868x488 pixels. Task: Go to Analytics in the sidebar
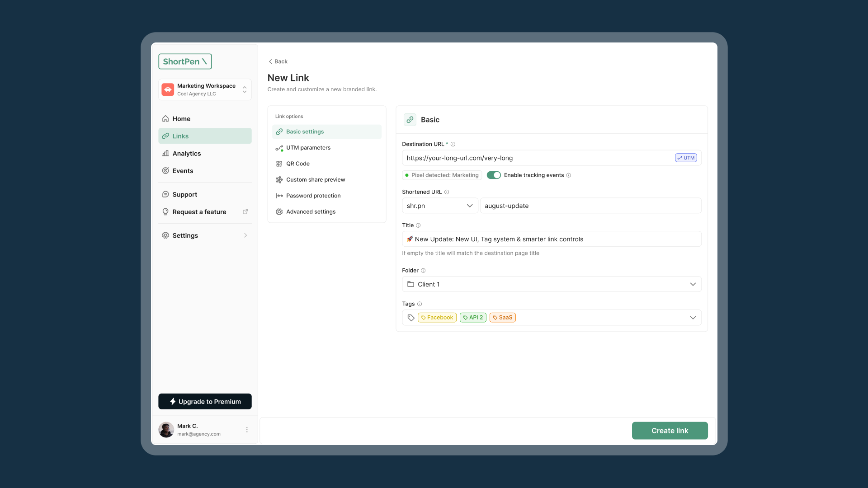pyautogui.click(x=187, y=154)
